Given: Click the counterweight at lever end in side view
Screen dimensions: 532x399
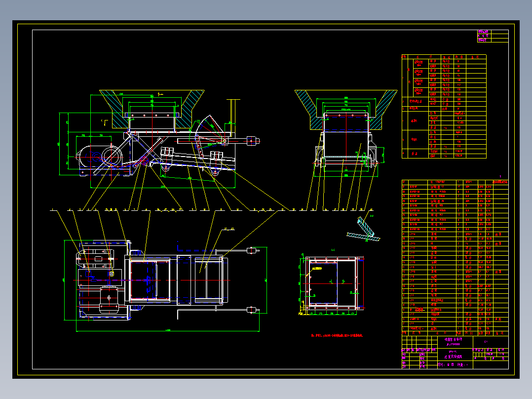Looking at the screenshot, I should tap(252, 141).
